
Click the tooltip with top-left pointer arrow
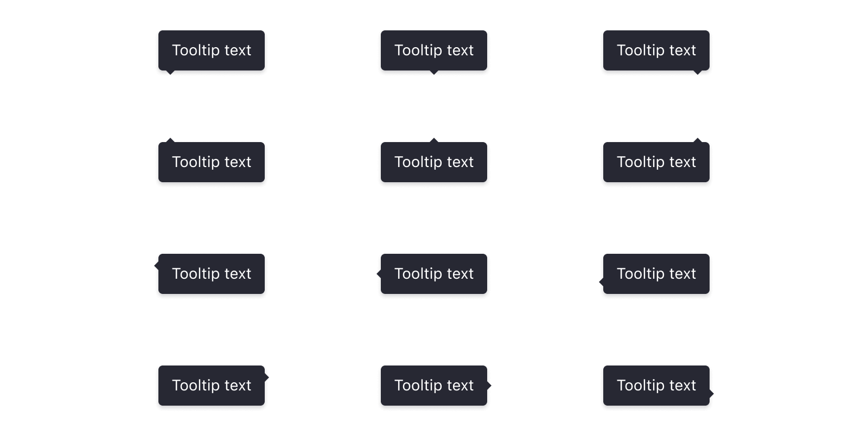coord(212,164)
